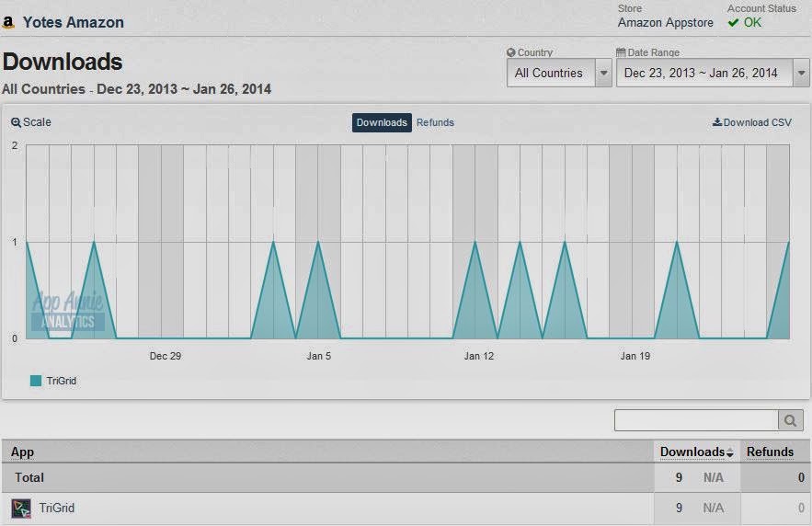
Task: Click the Download CSV link
Action: pos(752,122)
